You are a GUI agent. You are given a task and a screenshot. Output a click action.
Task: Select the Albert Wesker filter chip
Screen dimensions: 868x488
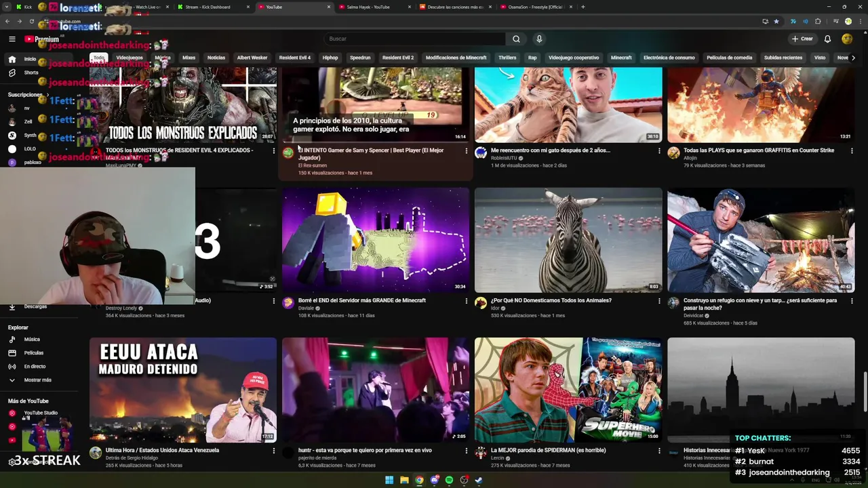[x=252, y=58]
